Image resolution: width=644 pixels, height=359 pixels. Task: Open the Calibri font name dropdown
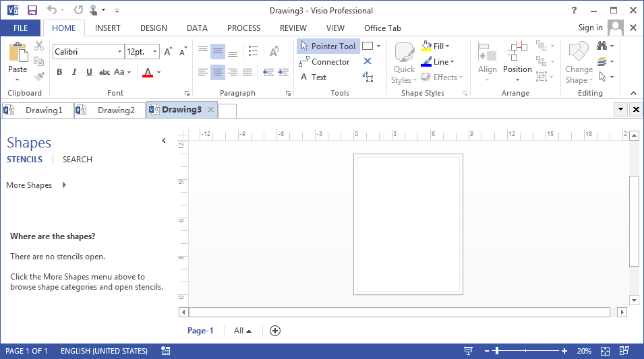[119, 52]
